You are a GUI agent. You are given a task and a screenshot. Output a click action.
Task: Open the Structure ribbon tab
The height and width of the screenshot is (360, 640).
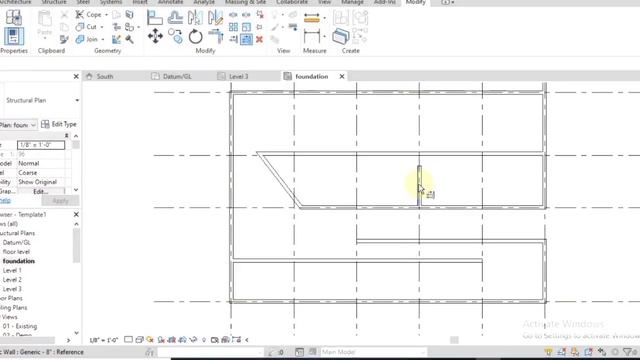[x=53, y=2]
